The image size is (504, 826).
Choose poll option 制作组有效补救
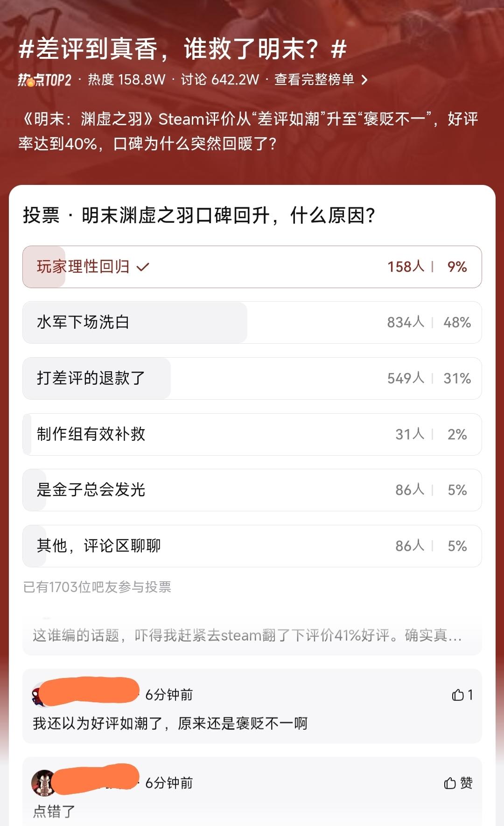[252, 434]
